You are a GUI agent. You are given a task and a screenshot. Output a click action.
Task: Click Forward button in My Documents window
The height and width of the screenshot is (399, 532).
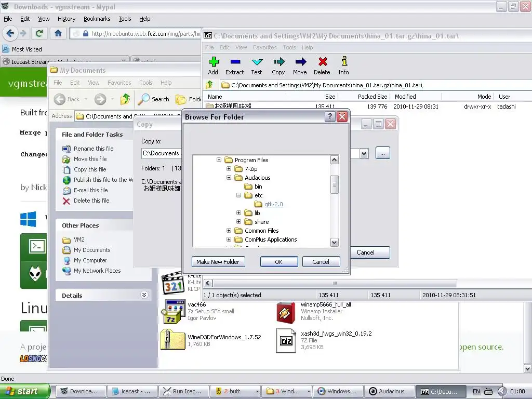(100, 99)
